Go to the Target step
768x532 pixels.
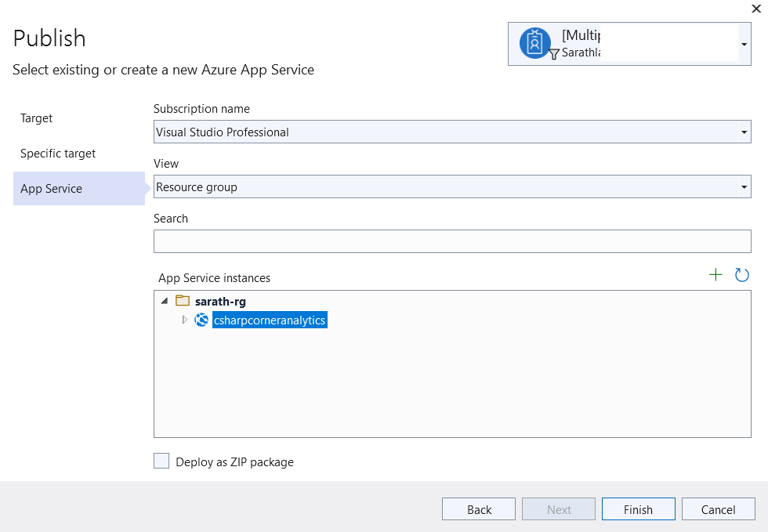[37, 118]
